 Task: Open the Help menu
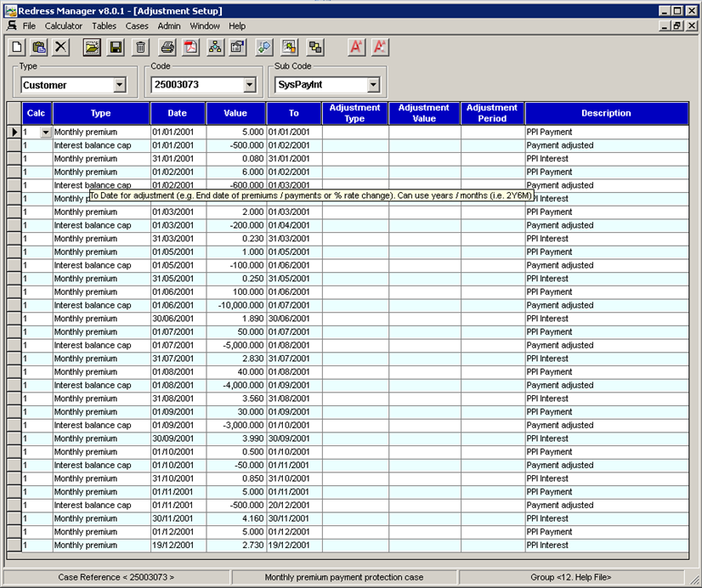pyautogui.click(x=237, y=26)
